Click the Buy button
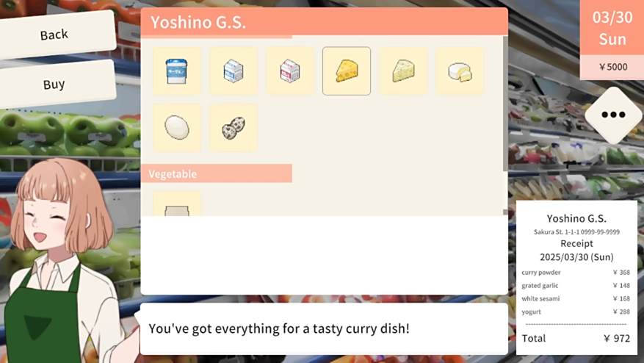644x363 pixels. click(54, 85)
